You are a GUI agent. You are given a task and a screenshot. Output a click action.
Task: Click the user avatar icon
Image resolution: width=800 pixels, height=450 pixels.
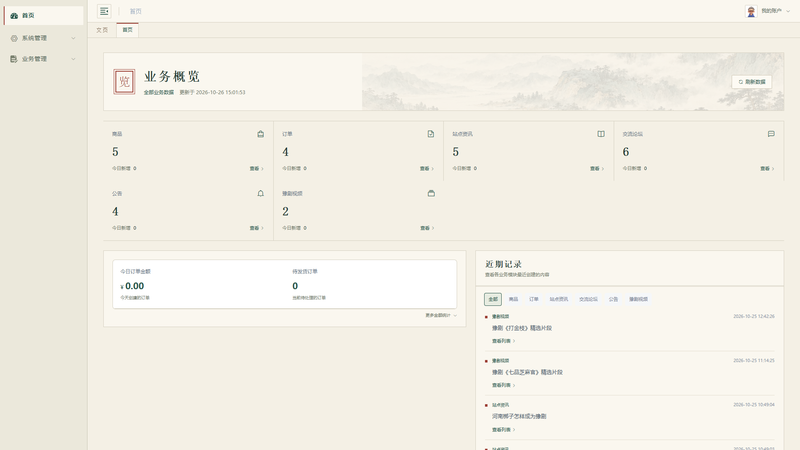point(751,11)
